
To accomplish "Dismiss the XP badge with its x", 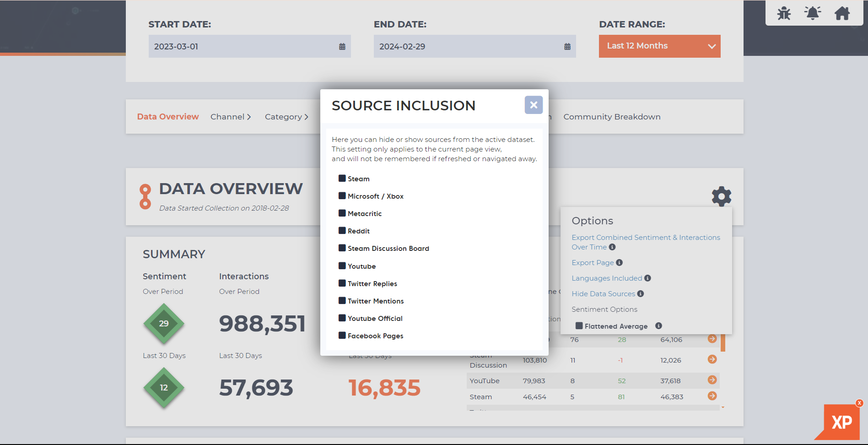I will tap(859, 403).
